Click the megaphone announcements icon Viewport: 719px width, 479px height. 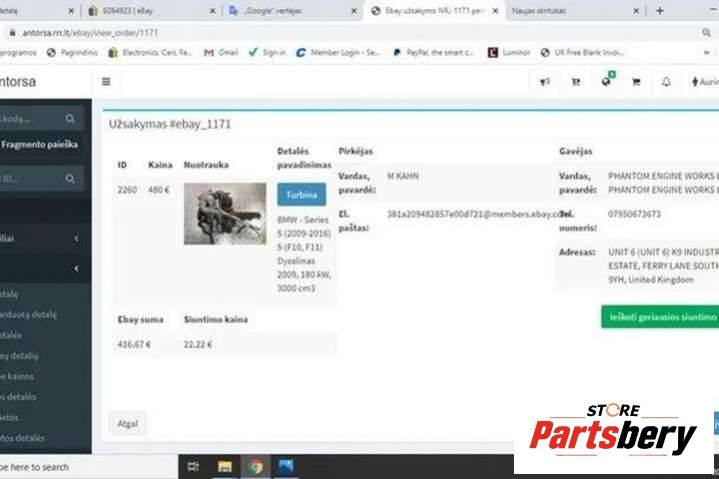[x=545, y=82]
